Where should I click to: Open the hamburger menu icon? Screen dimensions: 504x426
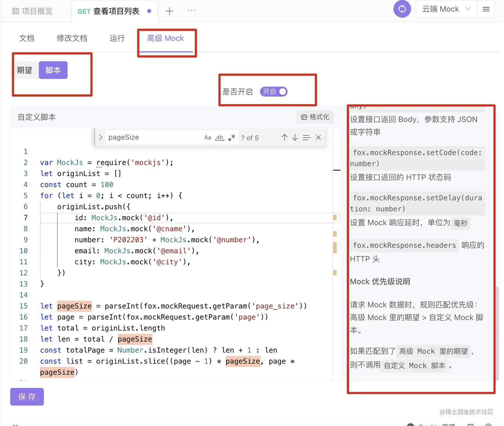click(x=486, y=9)
